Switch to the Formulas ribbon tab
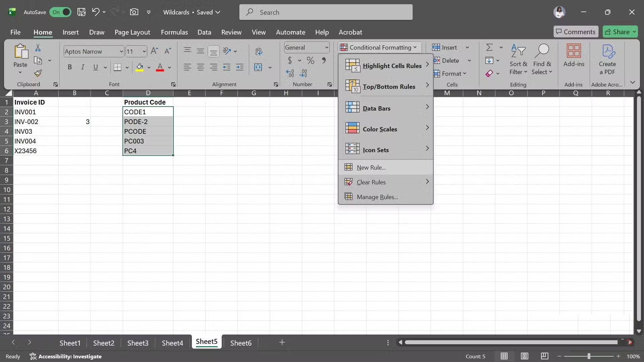 [174, 32]
